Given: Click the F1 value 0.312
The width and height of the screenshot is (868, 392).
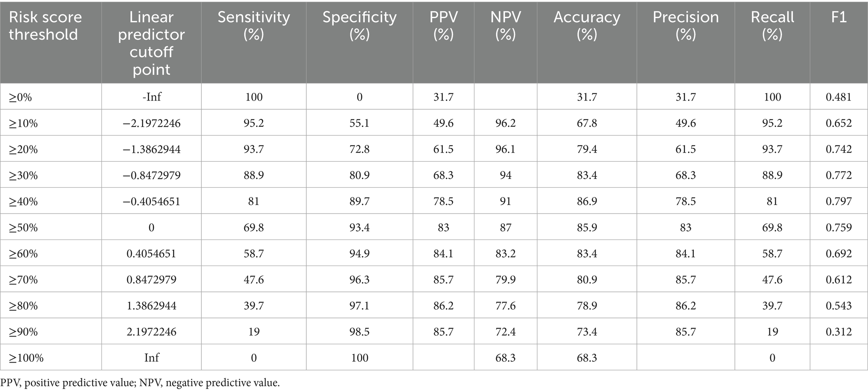Looking at the screenshot, I should click(839, 332).
